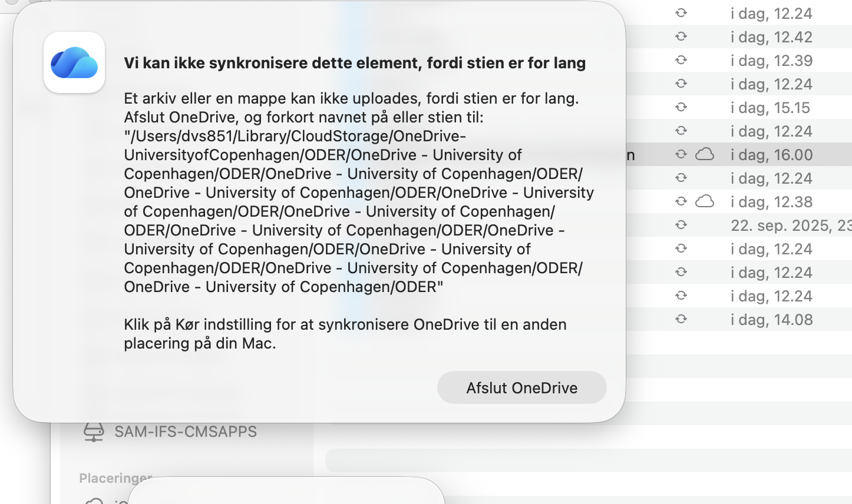This screenshot has height=504, width=852.
Task: Click the cloud status icon in the 16.00 row
Action: pyautogui.click(x=705, y=154)
